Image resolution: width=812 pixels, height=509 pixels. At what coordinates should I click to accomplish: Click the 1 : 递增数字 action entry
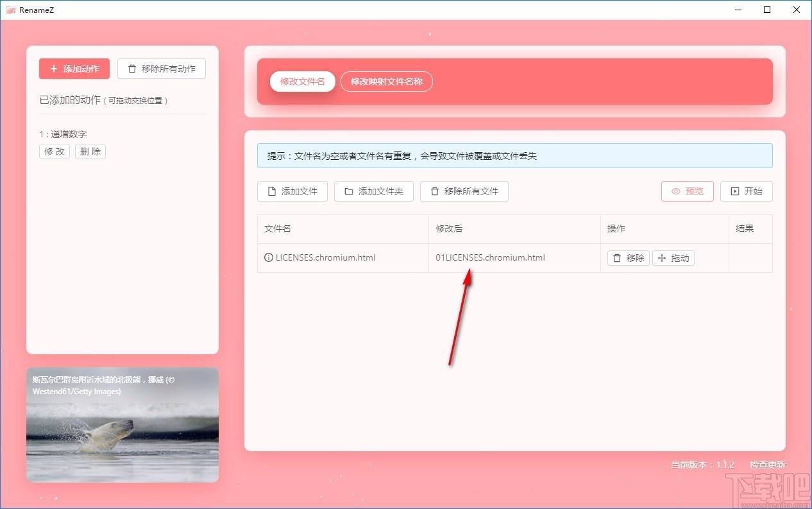[63, 134]
